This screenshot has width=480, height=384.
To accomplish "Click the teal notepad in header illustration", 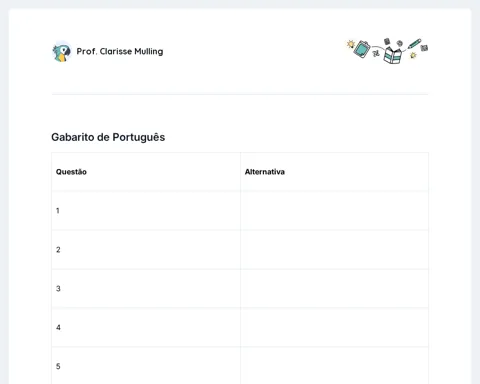I will pos(362,49).
